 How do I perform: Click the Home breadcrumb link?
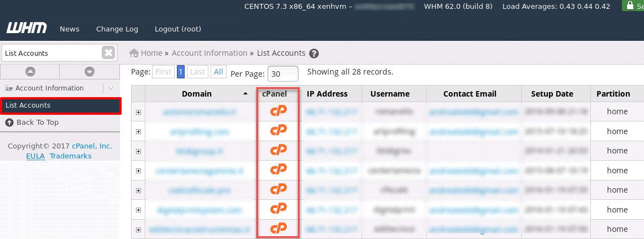pyautogui.click(x=151, y=53)
